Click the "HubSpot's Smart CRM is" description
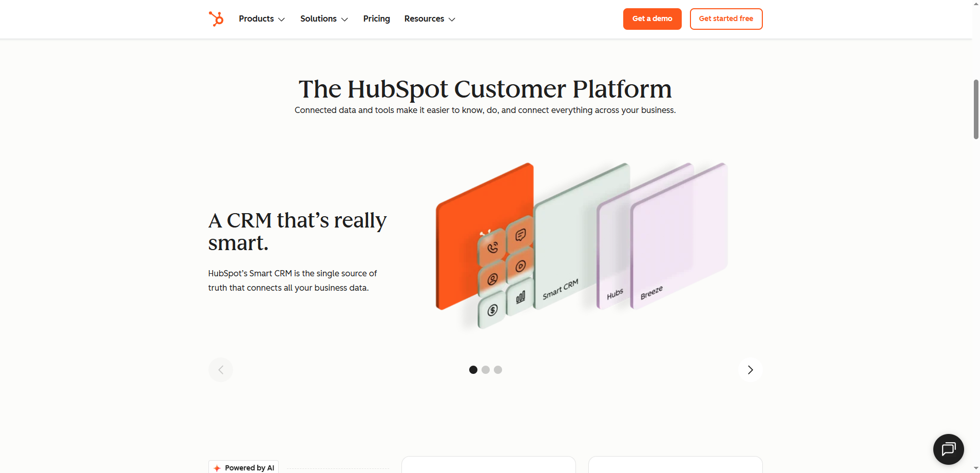 click(x=293, y=280)
